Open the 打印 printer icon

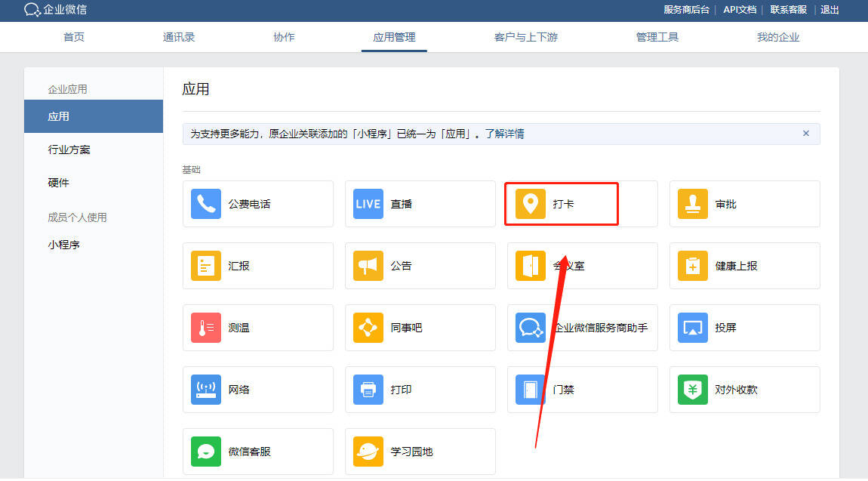coord(368,390)
